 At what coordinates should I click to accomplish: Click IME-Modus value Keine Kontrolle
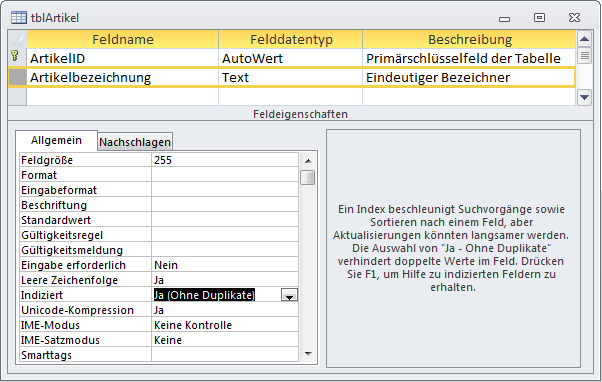(225, 325)
